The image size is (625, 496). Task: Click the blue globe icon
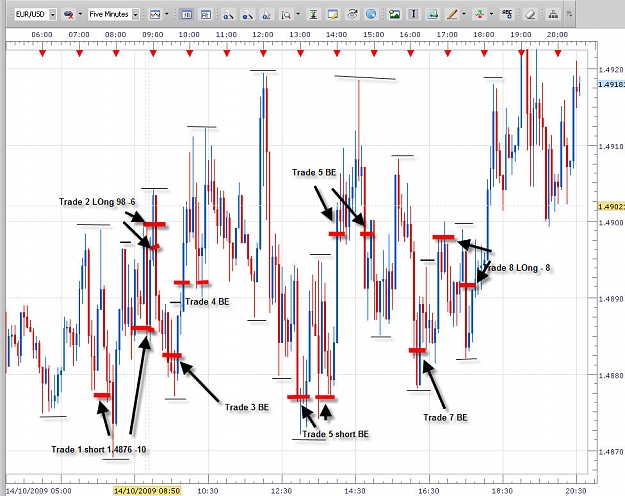pyautogui.click(x=371, y=15)
